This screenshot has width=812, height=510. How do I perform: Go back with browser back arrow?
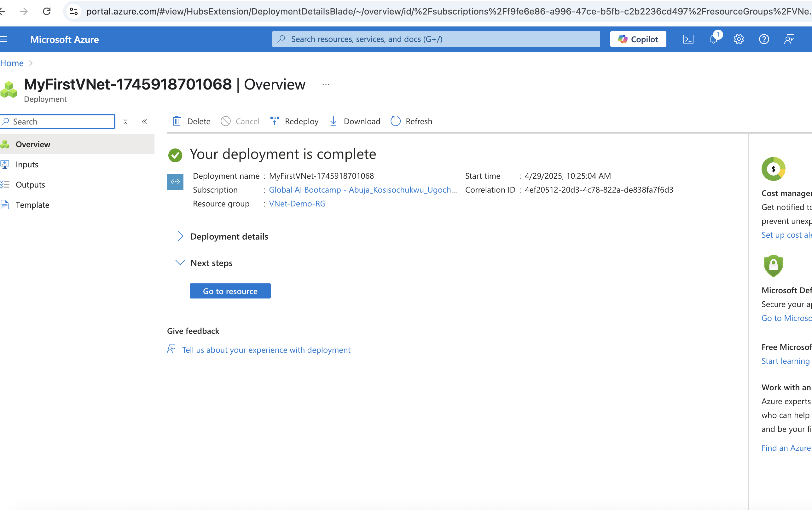pyautogui.click(x=3, y=11)
